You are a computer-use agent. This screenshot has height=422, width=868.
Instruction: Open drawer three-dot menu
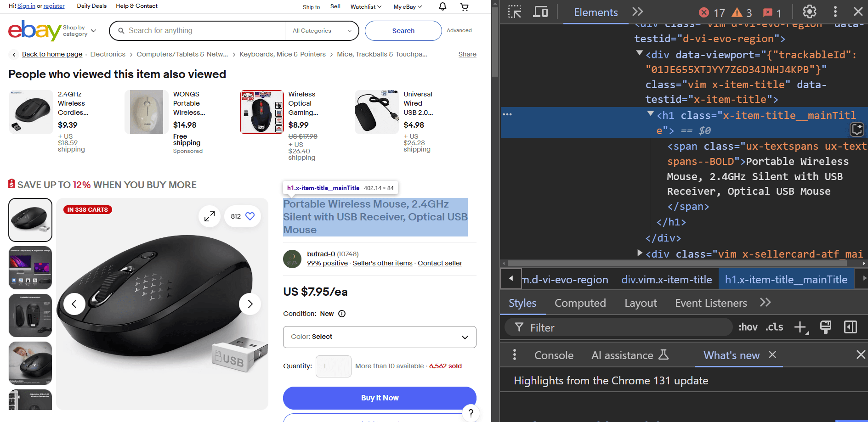pyautogui.click(x=515, y=354)
